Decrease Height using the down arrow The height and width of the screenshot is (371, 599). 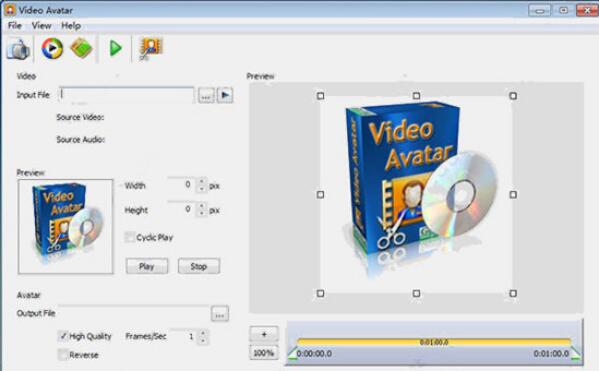click(201, 213)
